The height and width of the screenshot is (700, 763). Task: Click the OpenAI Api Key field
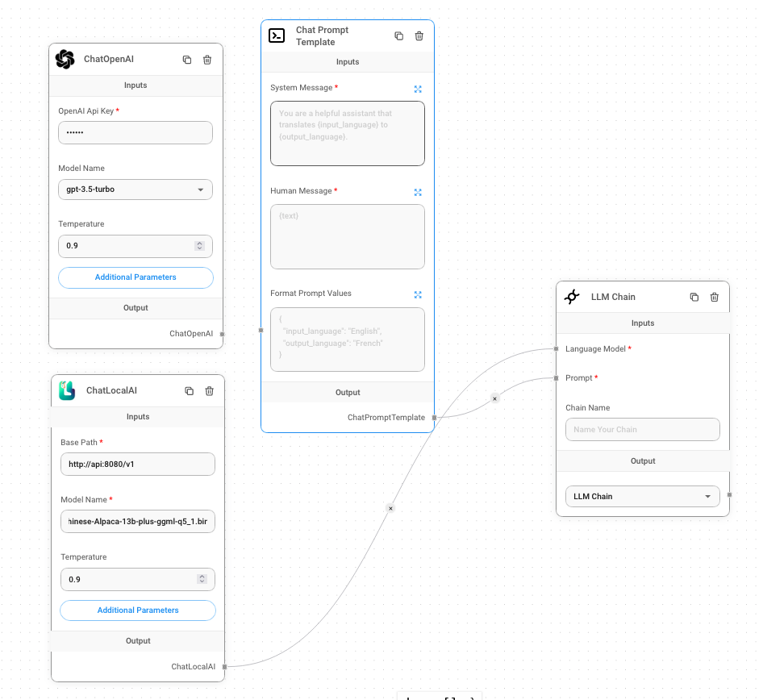tap(135, 132)
